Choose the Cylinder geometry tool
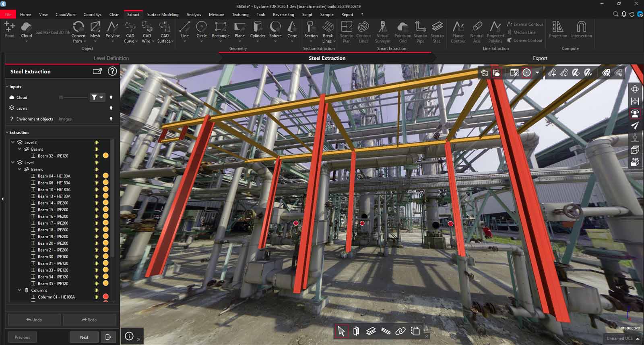This screenshot has width=644, height=345. point(258,31)
